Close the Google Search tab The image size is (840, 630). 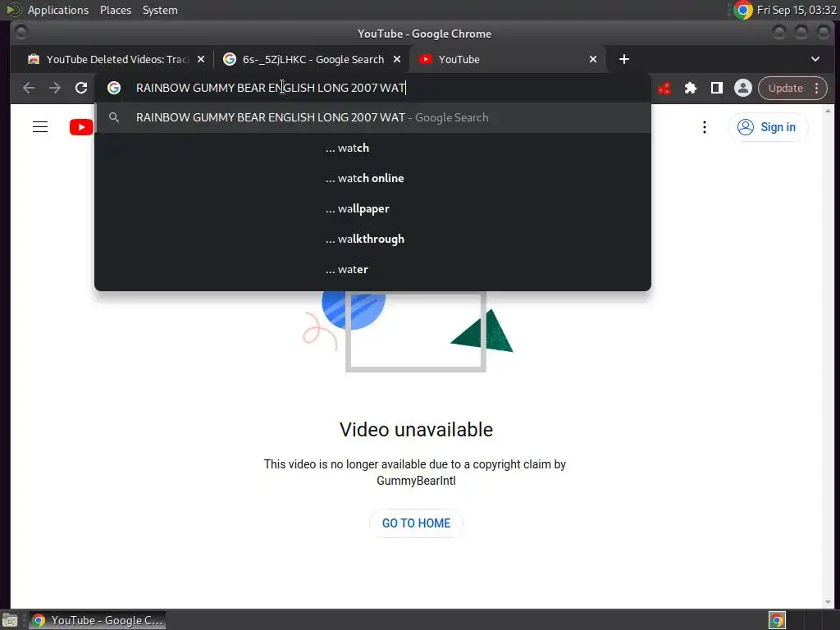(397, 59)
